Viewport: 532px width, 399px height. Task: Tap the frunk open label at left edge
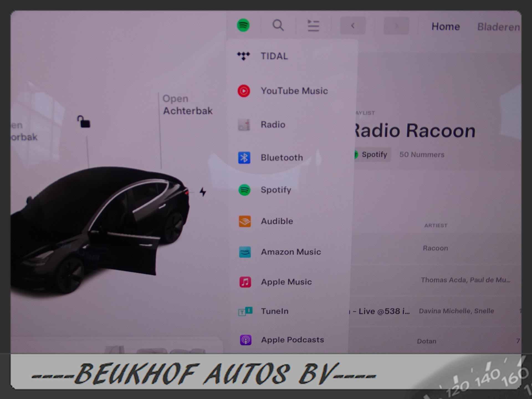pos(24,131)
